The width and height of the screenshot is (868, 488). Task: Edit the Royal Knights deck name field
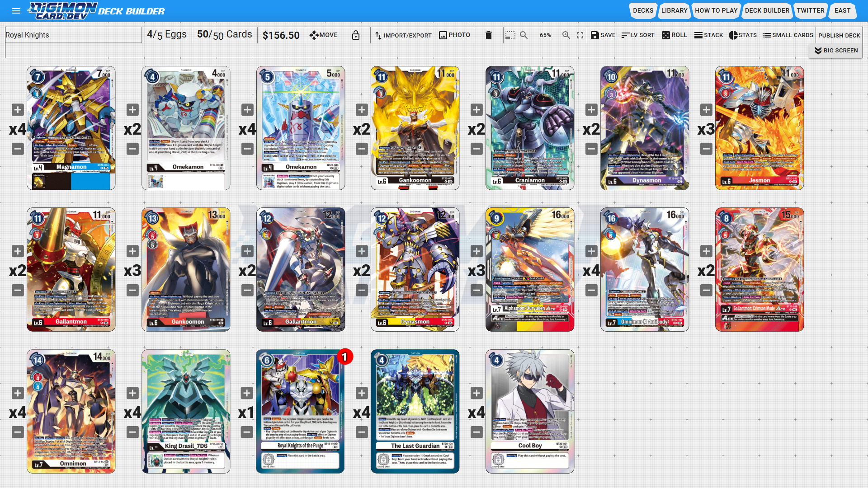pos(72,35)
